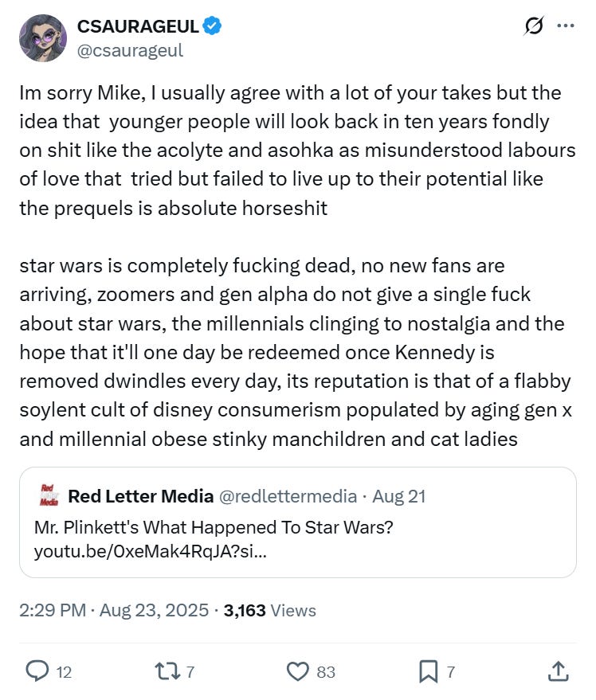Bookmark this tweet
The width and height of the screenshot is (596, 700).
[x=428, y=671]
